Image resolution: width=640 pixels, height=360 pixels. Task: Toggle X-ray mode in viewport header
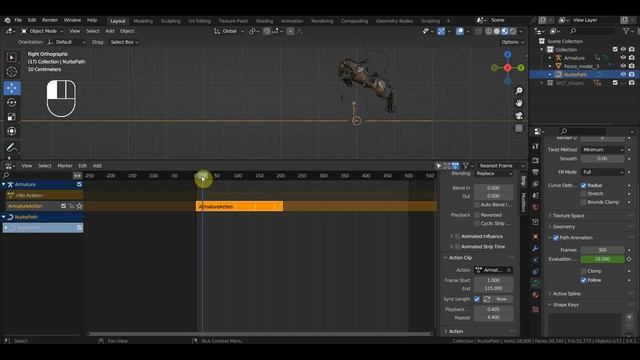click(x=478, y=31)
